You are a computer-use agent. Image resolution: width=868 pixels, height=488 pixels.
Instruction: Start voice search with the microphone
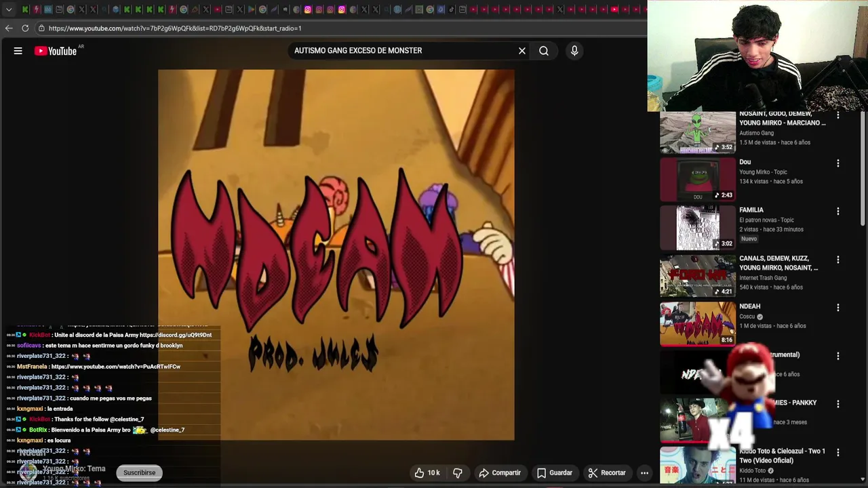[574, 51]
